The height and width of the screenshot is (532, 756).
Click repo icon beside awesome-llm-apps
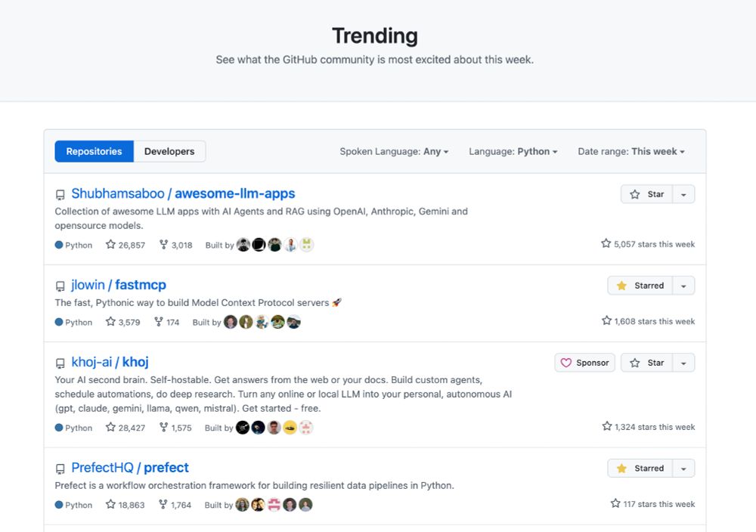(x=60, y=195)
